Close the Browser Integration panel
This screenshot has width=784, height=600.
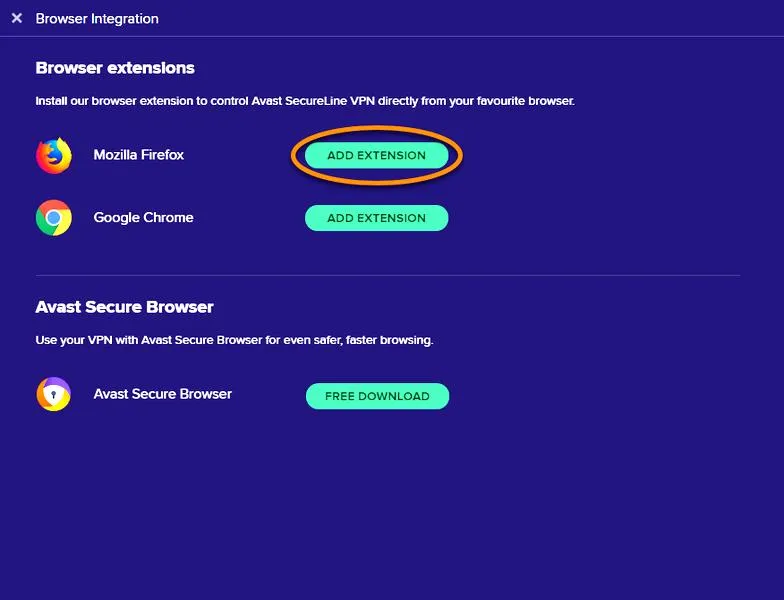click(16, 18)
